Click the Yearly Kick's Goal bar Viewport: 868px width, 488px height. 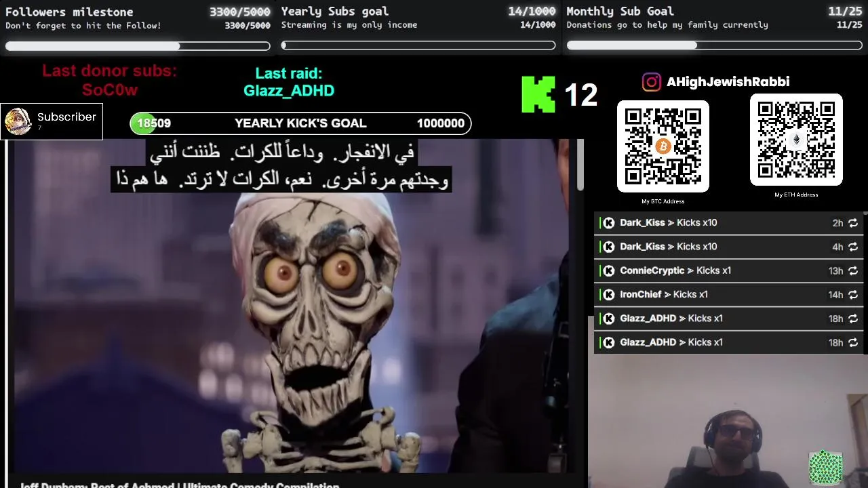300,123
